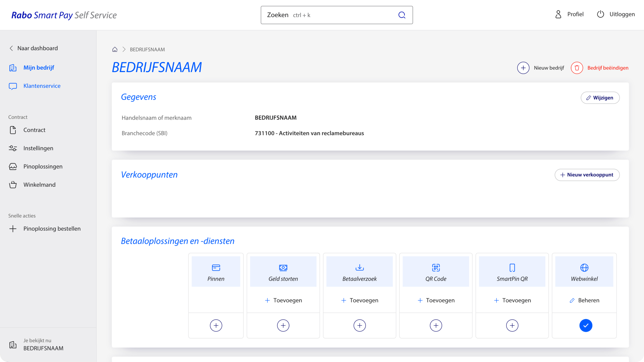This screenshot has width=644, height=362.
Task: Open company switcher Je bekijkt nu BEDRIJFSNAAM
Action: (43, 345)
